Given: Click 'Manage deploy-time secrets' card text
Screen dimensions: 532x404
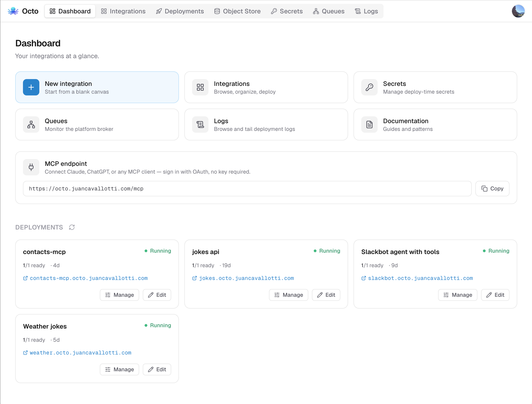Looking at the screenshot, I should 419,92.
